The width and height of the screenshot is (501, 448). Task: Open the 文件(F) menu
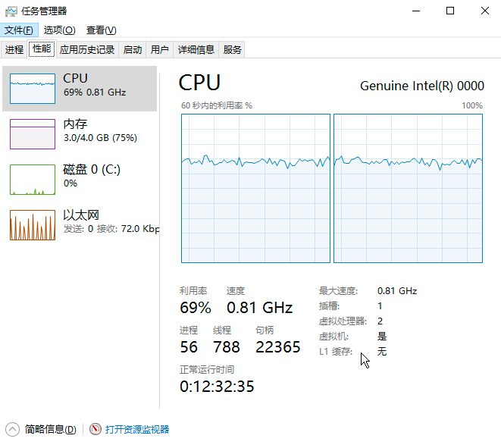tap(19, 30)
